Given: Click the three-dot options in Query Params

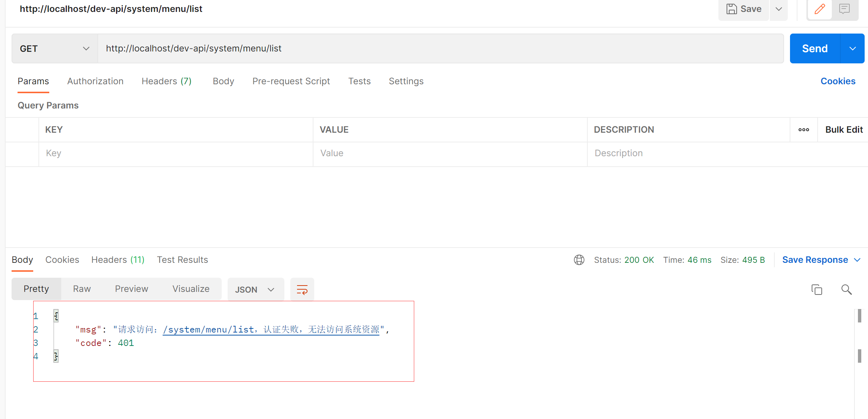Looking at the screenshot, I should 803,129.
